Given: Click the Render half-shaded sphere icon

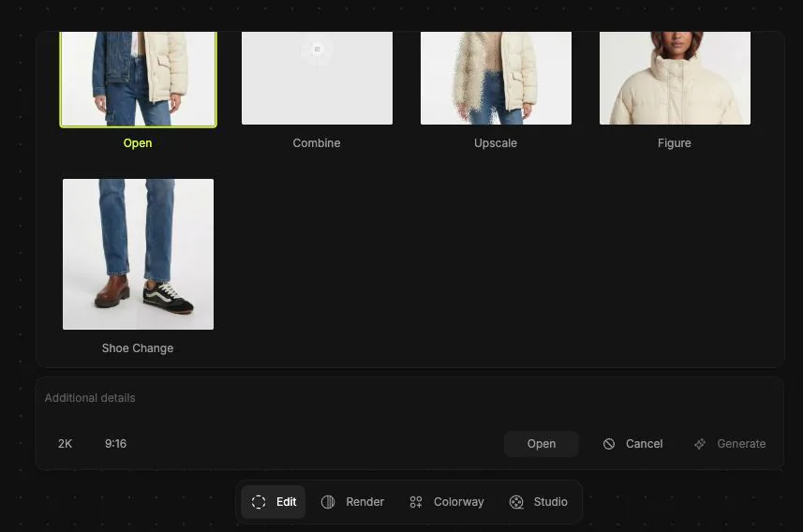Looking at the screenshot, I should (328, 502).
